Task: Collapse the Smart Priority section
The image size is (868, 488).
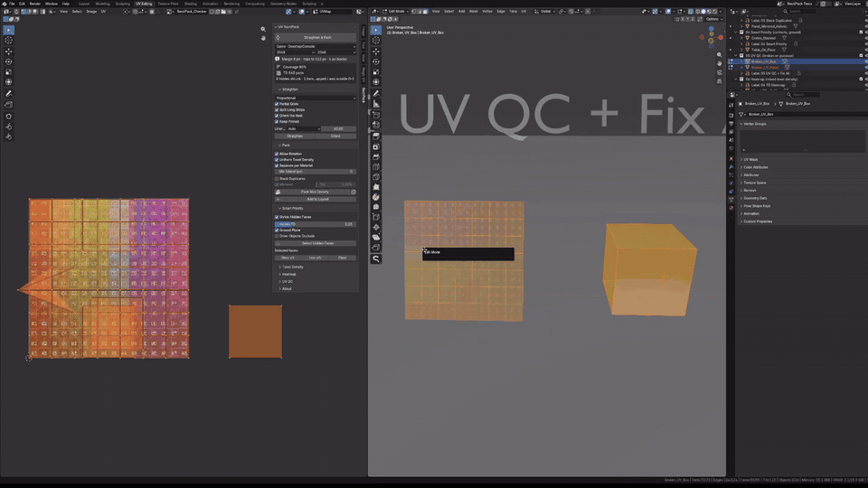Action: point(291,208)
